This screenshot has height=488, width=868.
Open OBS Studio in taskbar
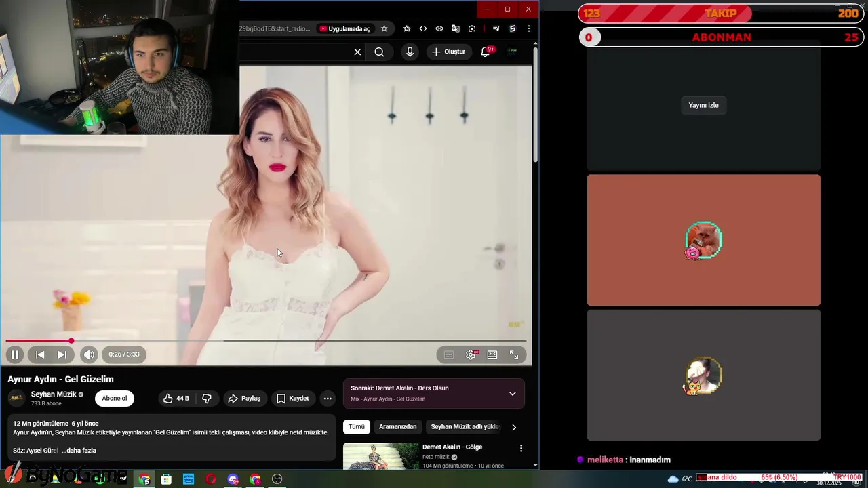[x=277, y=479]
